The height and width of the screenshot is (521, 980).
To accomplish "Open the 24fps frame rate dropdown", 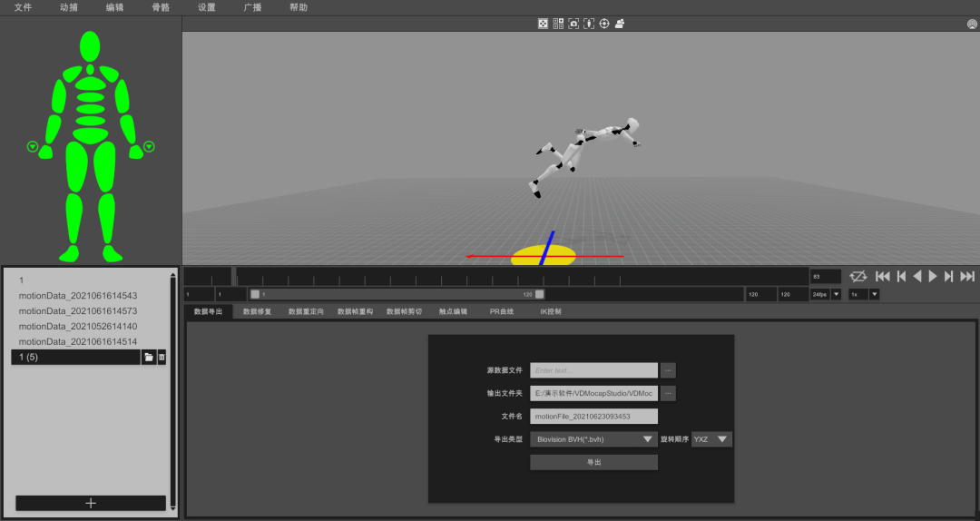I will click(837, 295).
